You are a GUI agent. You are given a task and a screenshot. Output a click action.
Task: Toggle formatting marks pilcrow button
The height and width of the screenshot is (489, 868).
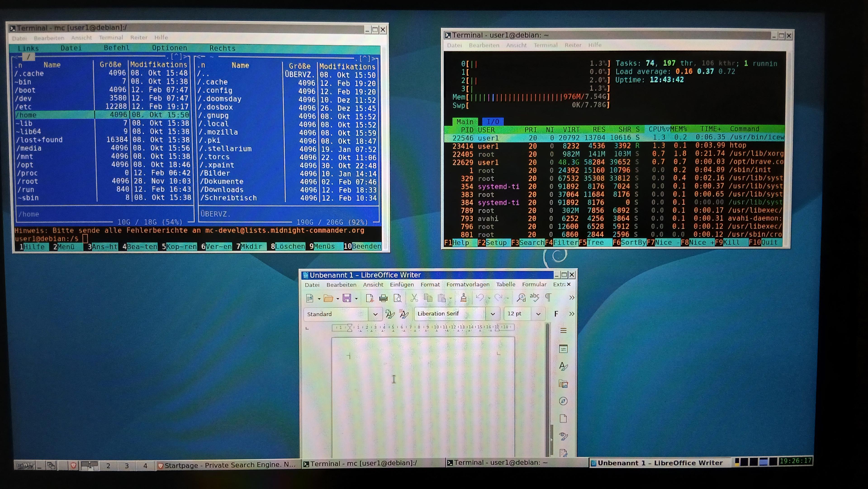(548, 297)
